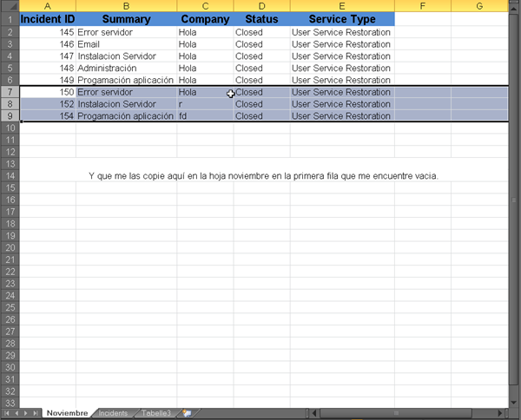Select column D header
Viewport: 521px width, 420px height.
tap(262, 6)
